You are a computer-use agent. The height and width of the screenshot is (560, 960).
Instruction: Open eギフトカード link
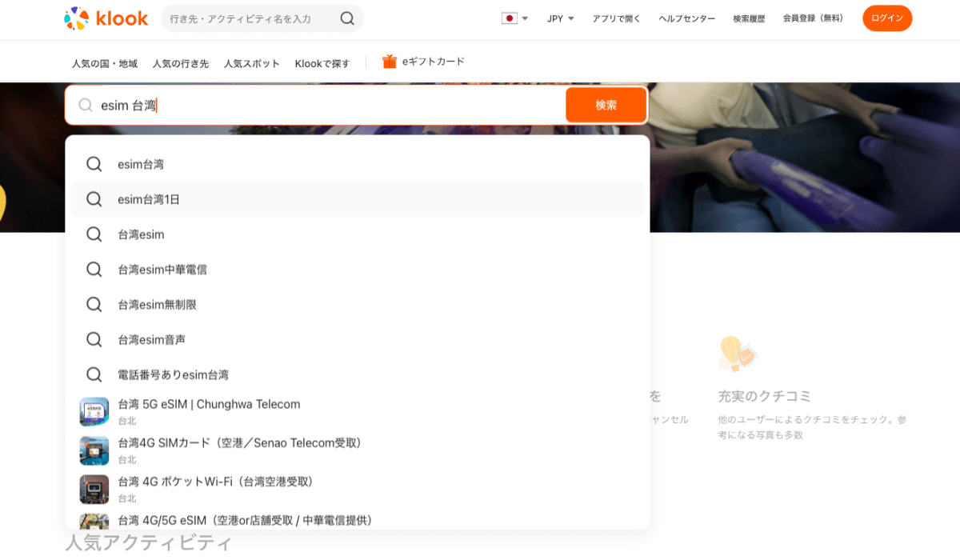tap(433, 62)
